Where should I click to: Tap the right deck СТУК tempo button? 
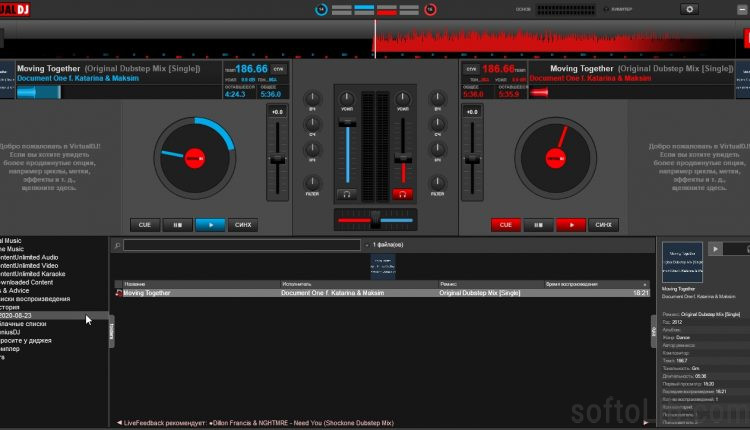(471, 69)
